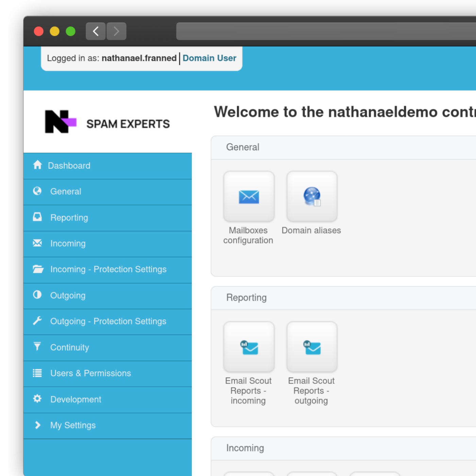This screenshot has width=476, height=476.
Task: Click the home icon beside Dashboard
Action: [37, 165]
